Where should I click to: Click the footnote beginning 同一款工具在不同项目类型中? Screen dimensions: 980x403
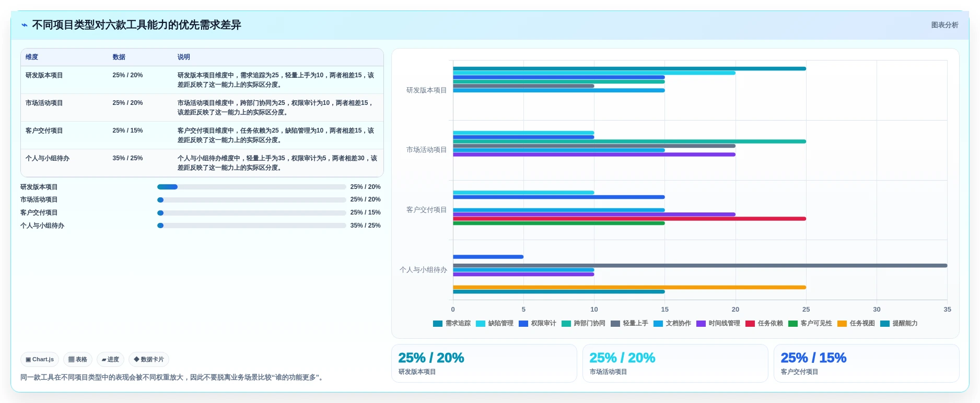point(173,377)
